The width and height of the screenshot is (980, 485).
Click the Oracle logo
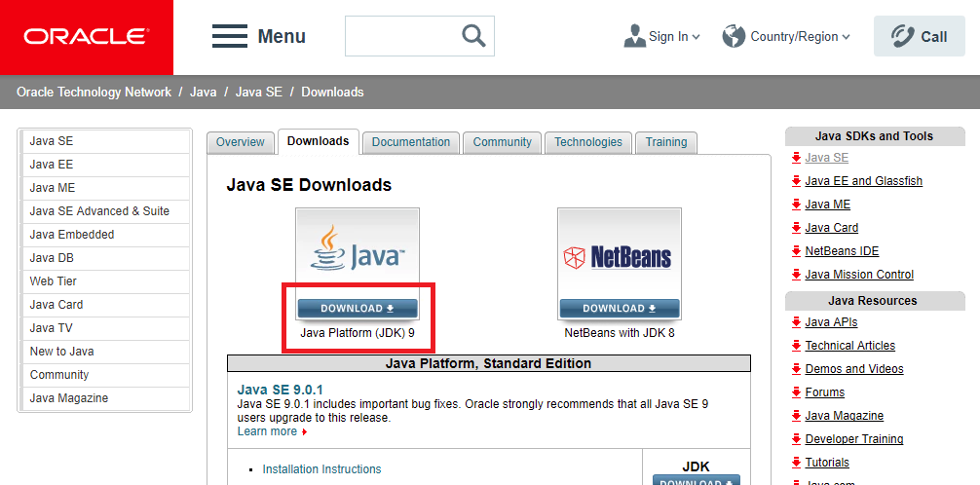pyautogui.click(x=87, y=37)
